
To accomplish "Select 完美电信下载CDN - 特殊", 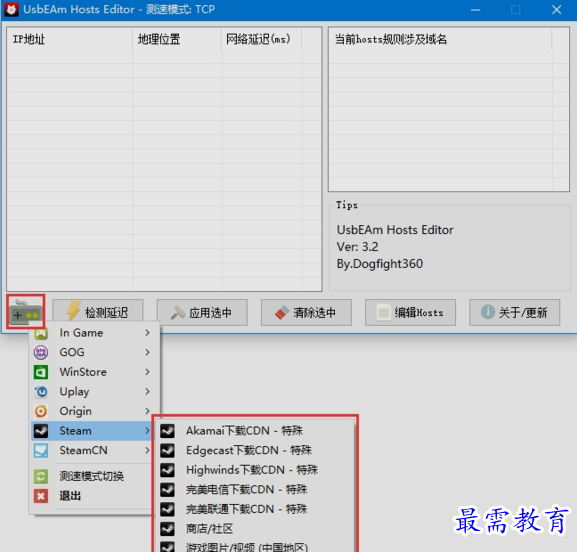I will (255, 490).
